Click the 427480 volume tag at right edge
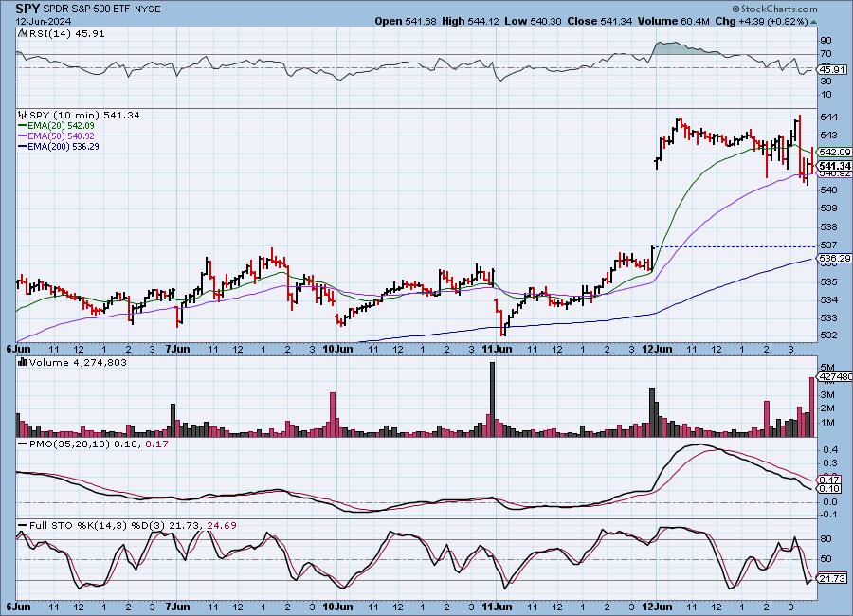The width and height of the screenshot is (853, 616). [835, 376]
